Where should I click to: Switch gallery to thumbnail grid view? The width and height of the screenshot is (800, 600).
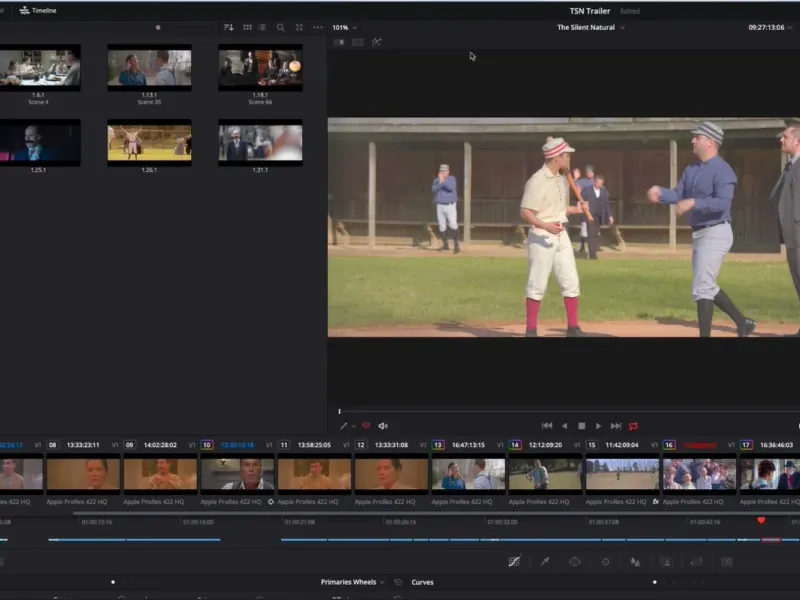(x=247, y=28)
